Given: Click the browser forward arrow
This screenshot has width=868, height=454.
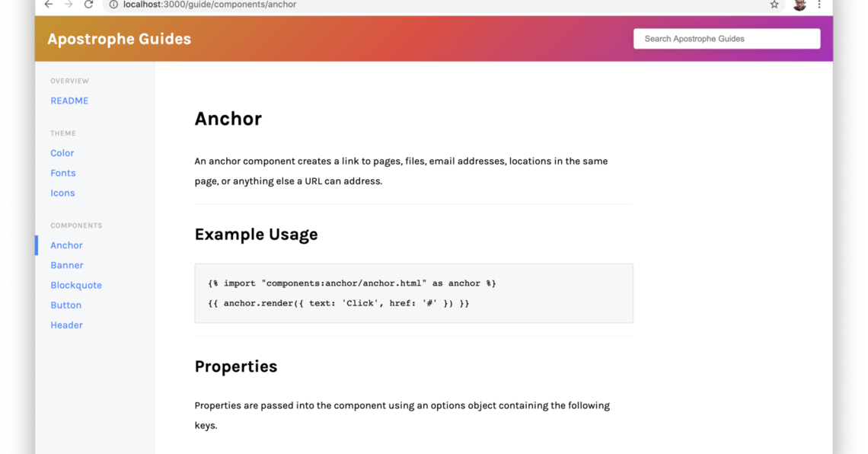Looking at the screenshot, I should pos(67,5).
